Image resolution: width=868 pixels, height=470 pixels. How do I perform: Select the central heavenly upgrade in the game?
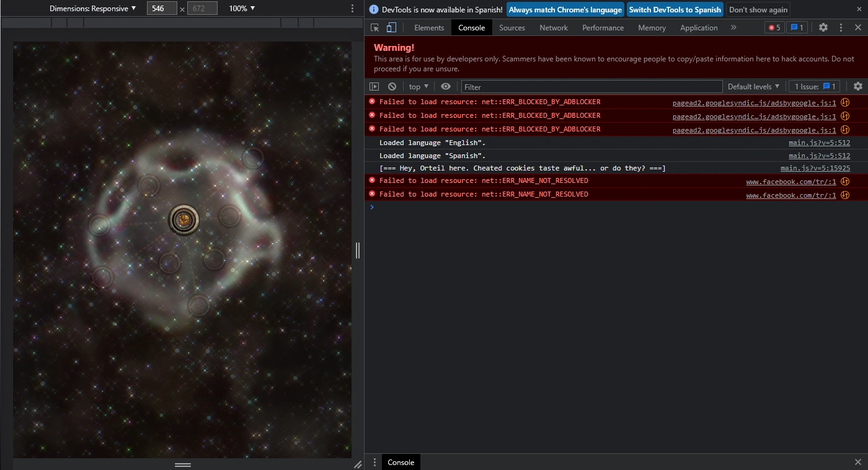[184, 219]
